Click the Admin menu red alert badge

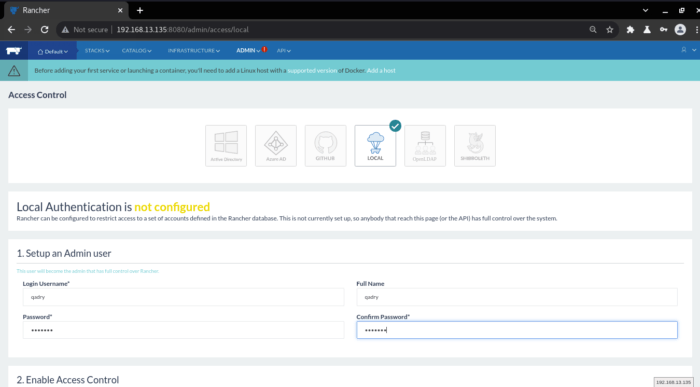(264, 49)
